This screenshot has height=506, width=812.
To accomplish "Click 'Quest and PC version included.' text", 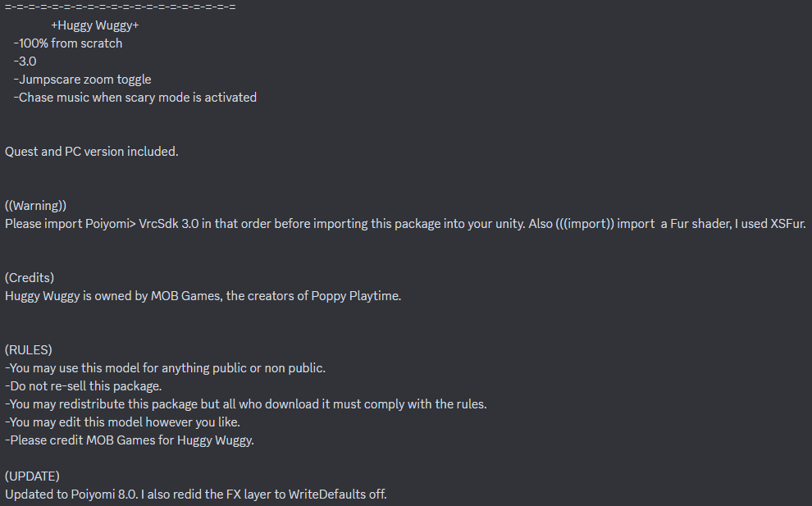I will pyautogui.click(x=92, y=152).
